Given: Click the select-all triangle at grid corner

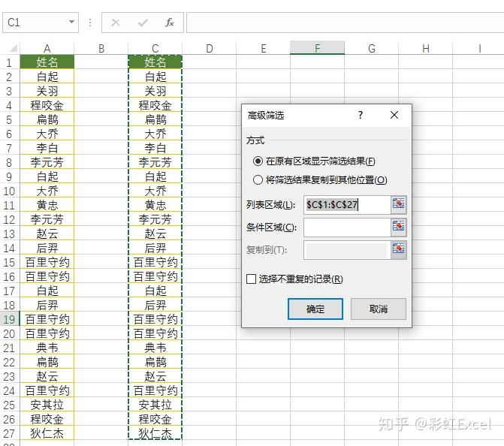Looking at the screenshot, I should 13,49.
